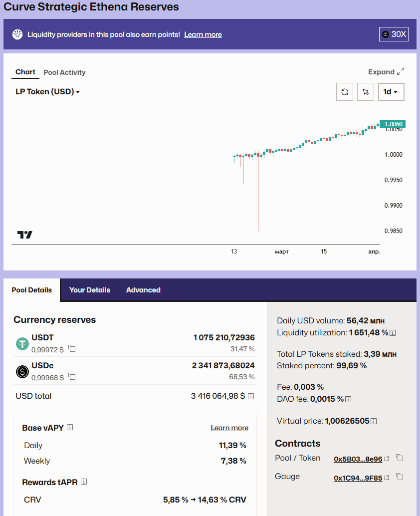
Task: Switch to the Pool Activity tab
Action: (64, 72)
